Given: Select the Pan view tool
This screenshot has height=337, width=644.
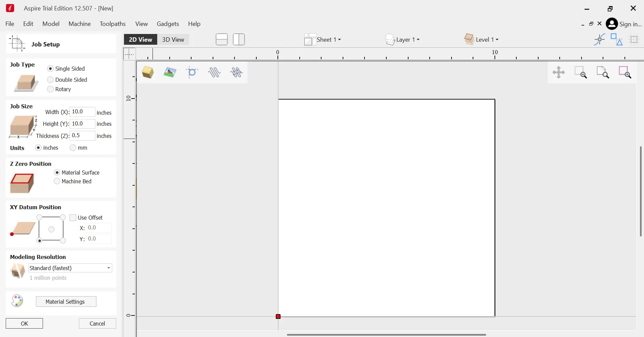Looking at the screenshot, I should click(559, 72).
